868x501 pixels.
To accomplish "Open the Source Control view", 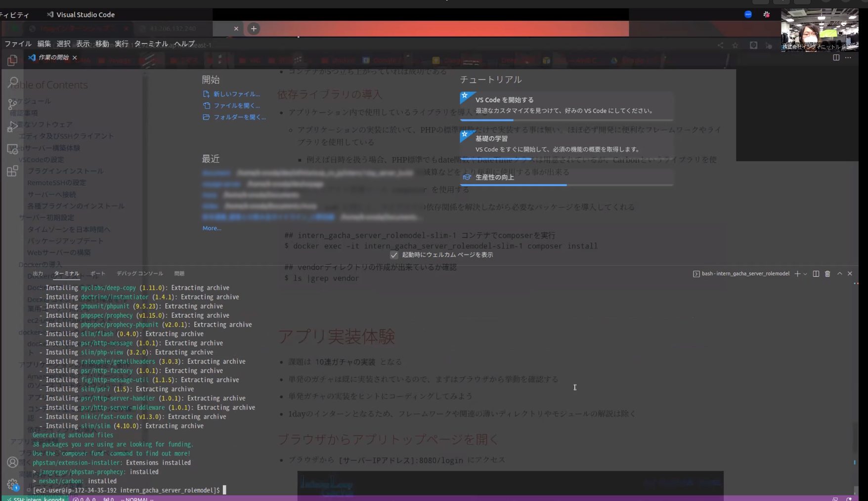I will point(12,104).
